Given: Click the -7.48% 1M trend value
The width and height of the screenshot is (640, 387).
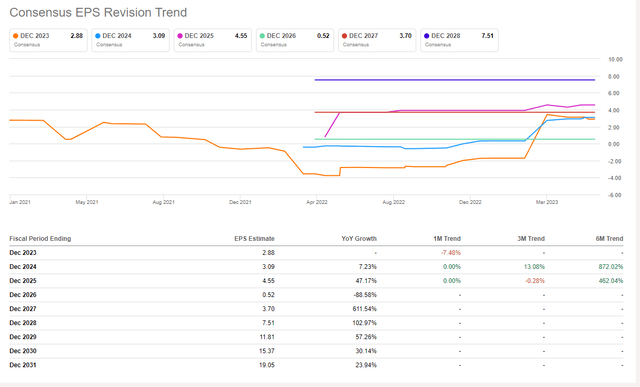Looking at the screenshot, I should coord(451,253).
